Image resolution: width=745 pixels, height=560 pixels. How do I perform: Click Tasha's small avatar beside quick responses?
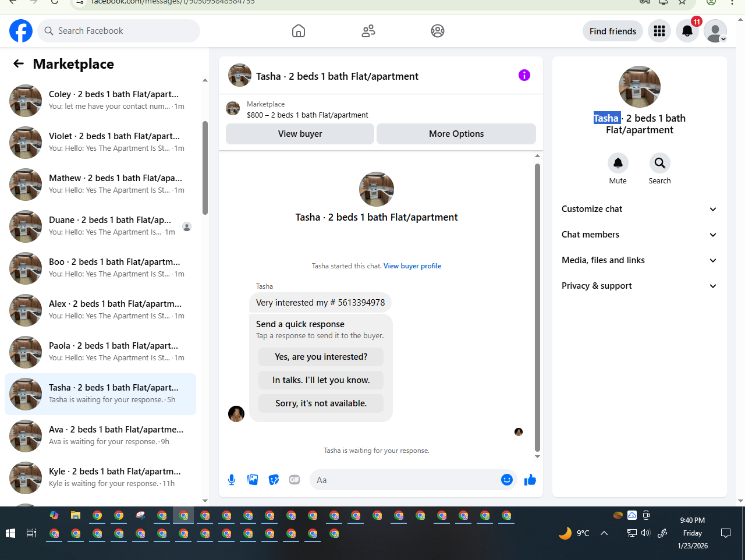[236, 414]
